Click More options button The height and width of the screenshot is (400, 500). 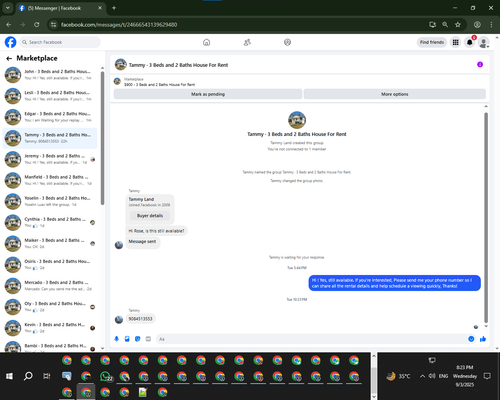pos(395,94)
